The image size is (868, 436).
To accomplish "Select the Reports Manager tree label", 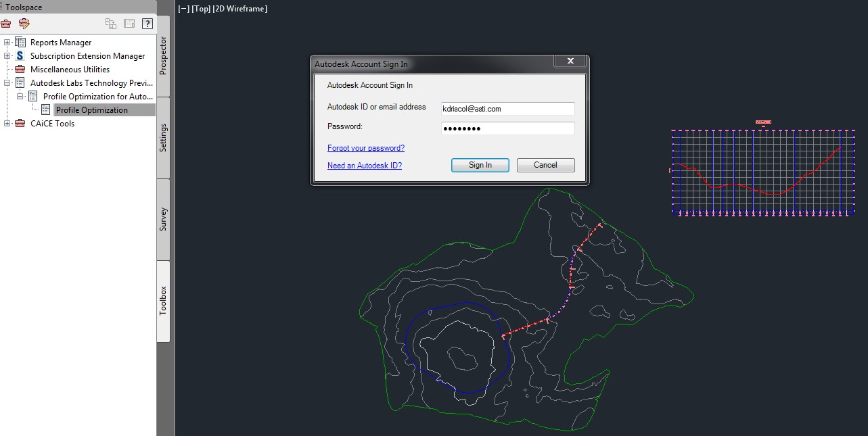I will pyautogui.click(x=61, y=43).
